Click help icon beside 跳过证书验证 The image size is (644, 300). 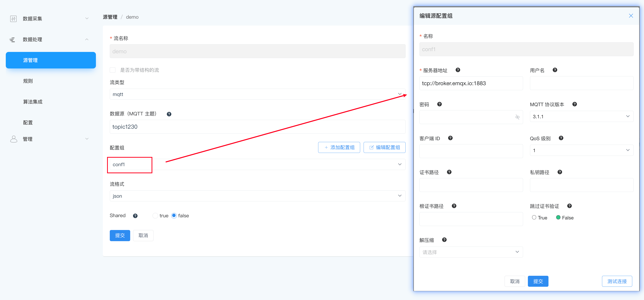(569, 206)
